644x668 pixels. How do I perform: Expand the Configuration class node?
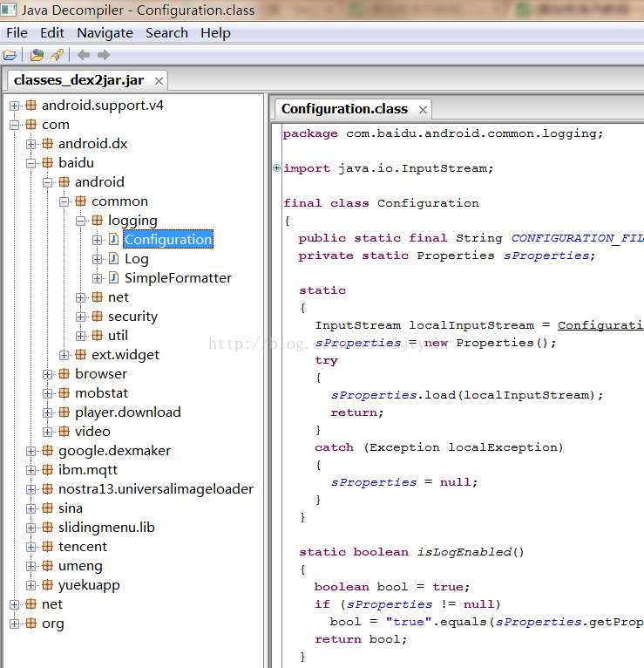[97, 240]
